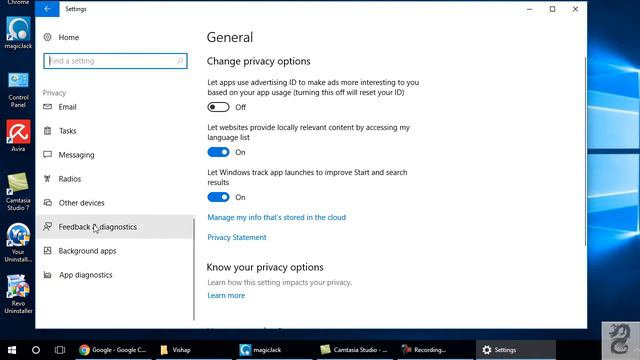Screen dimensions: 640x360
Task: Switch to Vishap folder on taskbar
Action: [194, 350]
